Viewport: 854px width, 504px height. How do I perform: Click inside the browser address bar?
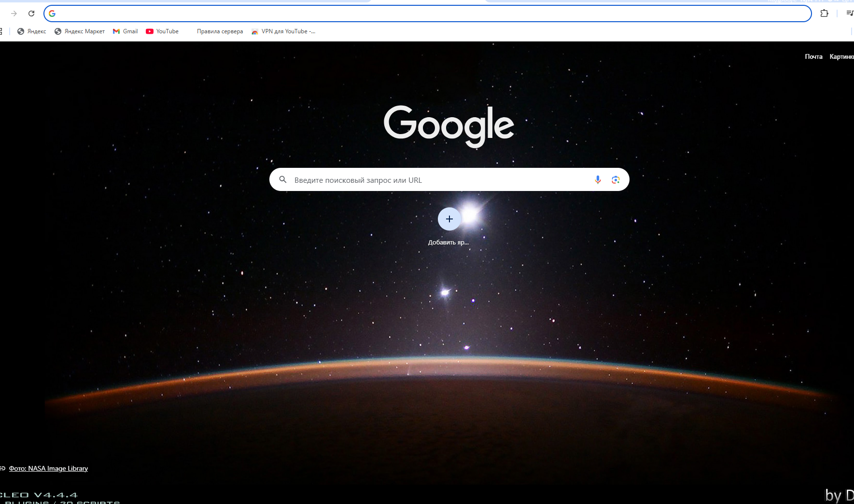click(425, 14)
